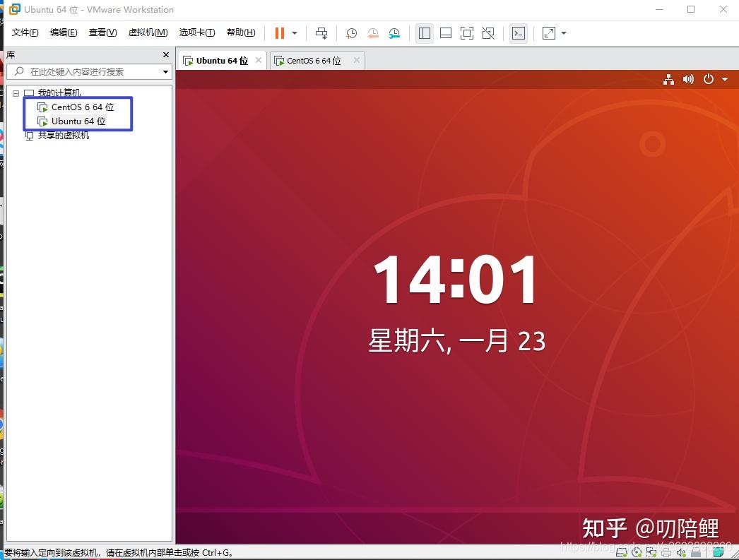
Task: Toggle the library panel visibility
Action: click(425, 32)
